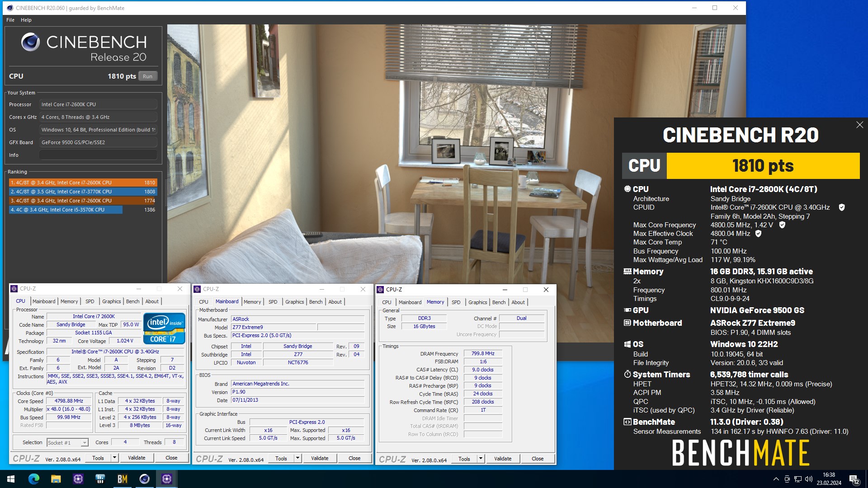Select ranking row i5-3570K scoring 1386
This screenshot has height=488, width=868.
[x=83, y=210]
